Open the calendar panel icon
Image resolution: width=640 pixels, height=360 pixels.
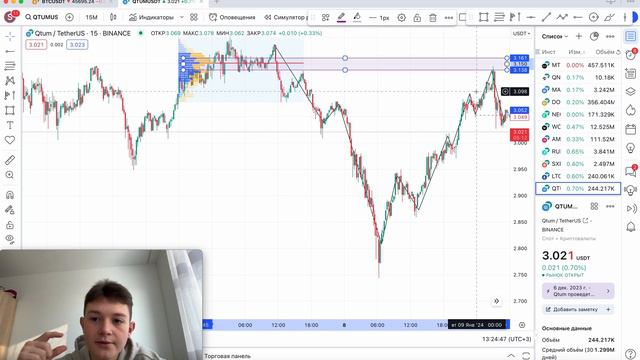[631, 129]
